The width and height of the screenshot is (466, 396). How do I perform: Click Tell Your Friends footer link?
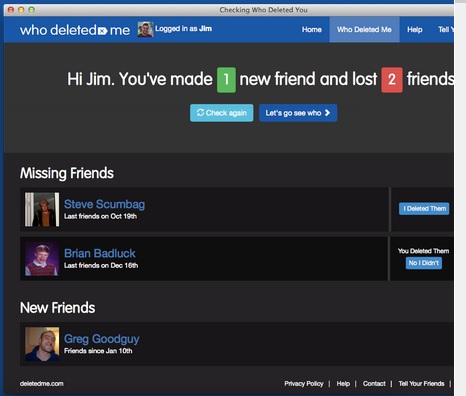[421, 384]
